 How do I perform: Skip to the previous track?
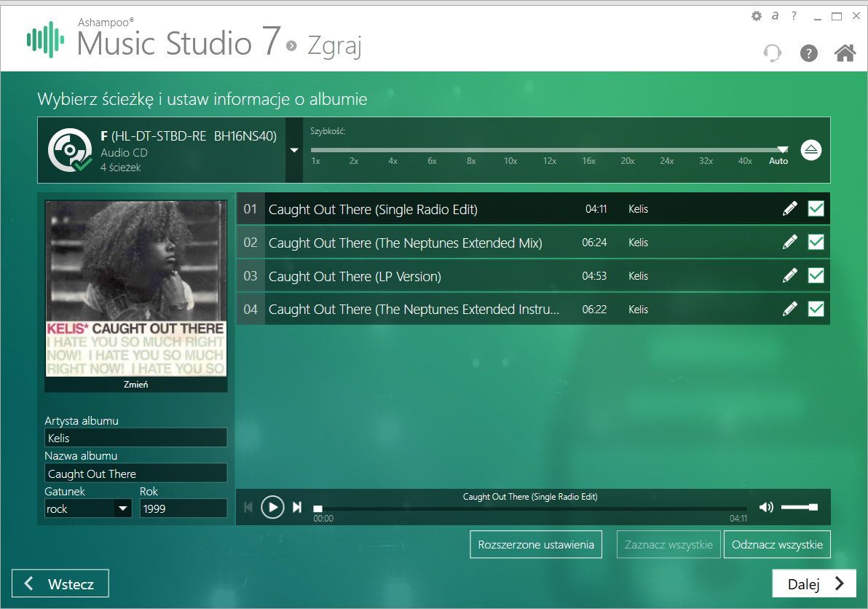pos(248,507)
